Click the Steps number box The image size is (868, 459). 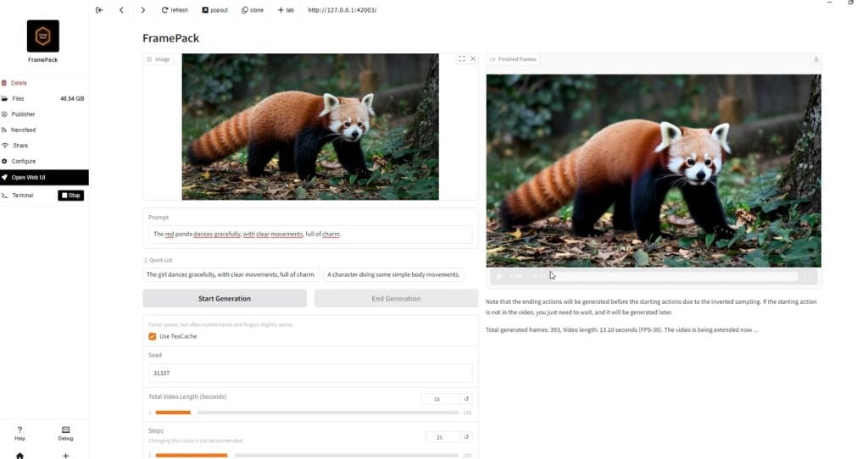click(x=442, y=437)
